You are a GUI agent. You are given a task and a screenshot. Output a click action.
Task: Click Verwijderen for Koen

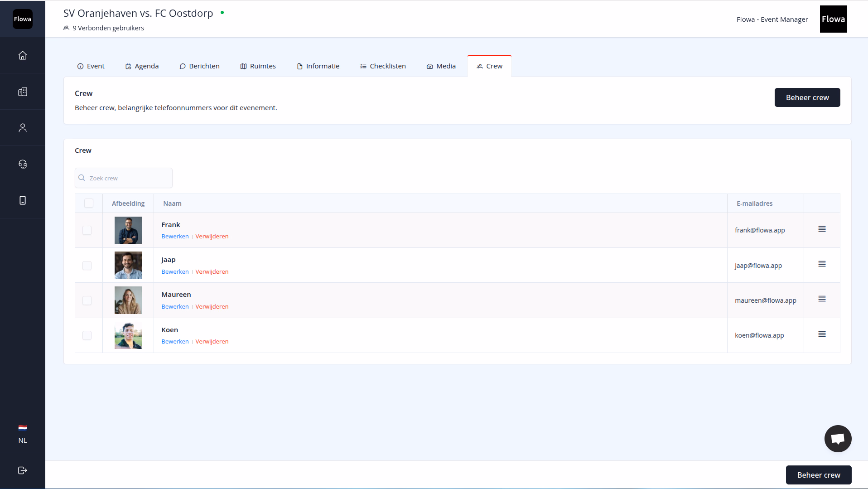212,342
